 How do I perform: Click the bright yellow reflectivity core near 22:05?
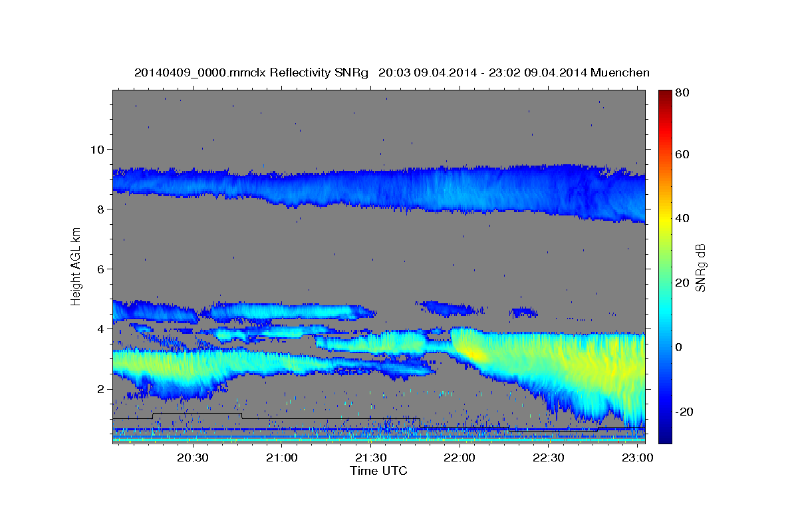click(x=473, y=354)
